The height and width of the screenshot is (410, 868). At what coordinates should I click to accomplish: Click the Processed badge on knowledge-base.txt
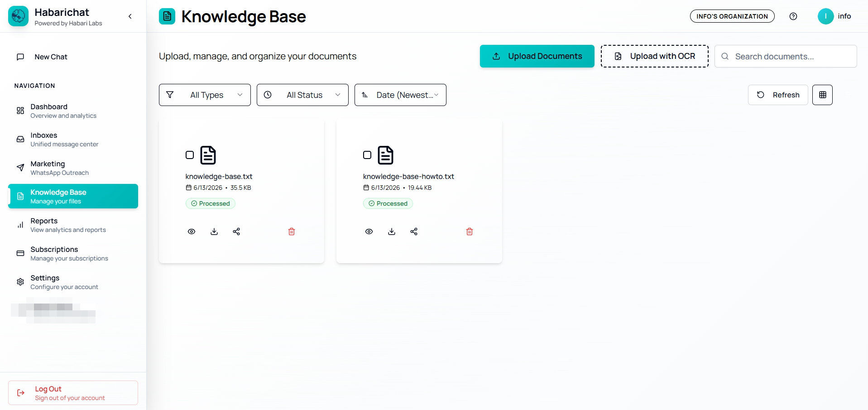coord(211,203)
